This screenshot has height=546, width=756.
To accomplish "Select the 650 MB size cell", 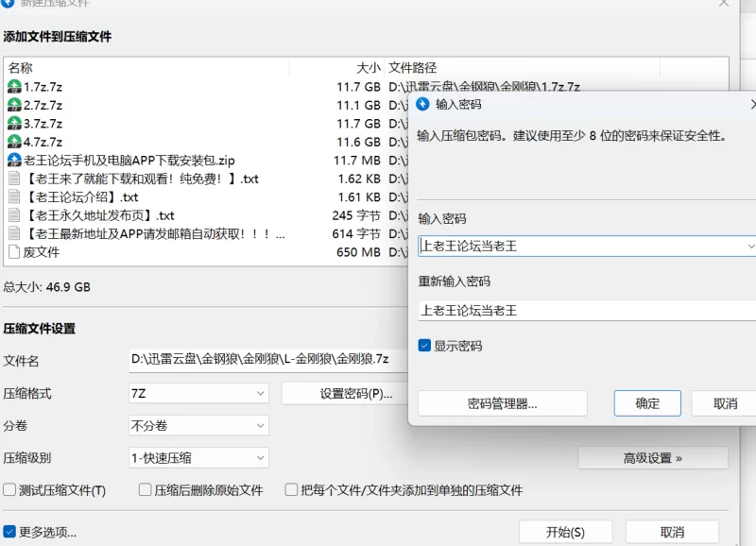I will (x=358, y=251).
